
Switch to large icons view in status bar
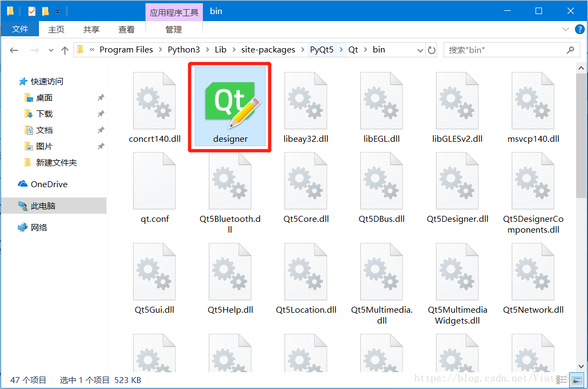578,380
